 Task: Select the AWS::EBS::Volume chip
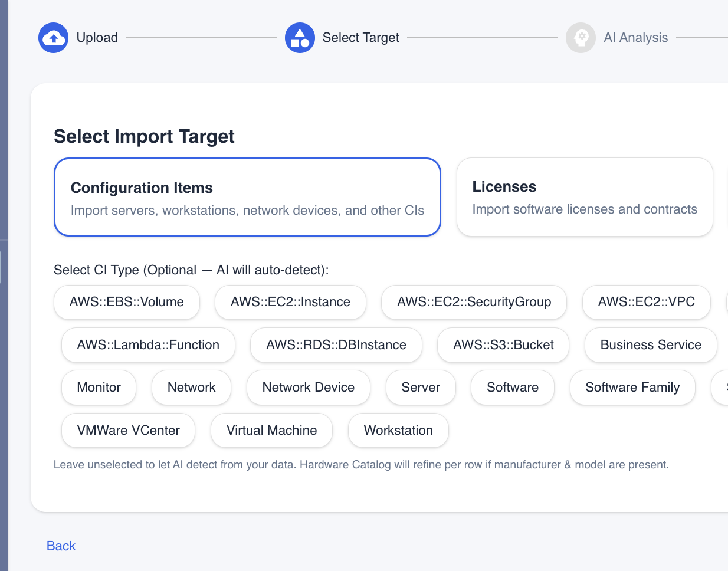point(126,302)
